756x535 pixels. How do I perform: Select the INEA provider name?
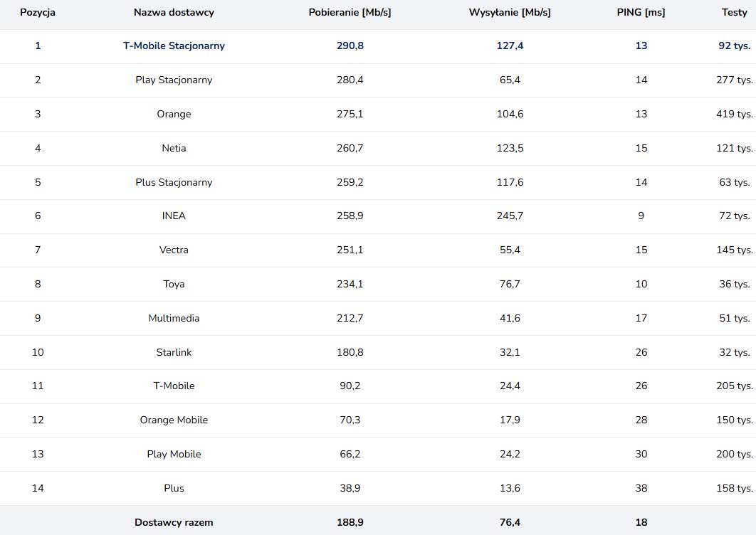pos(174,216)
